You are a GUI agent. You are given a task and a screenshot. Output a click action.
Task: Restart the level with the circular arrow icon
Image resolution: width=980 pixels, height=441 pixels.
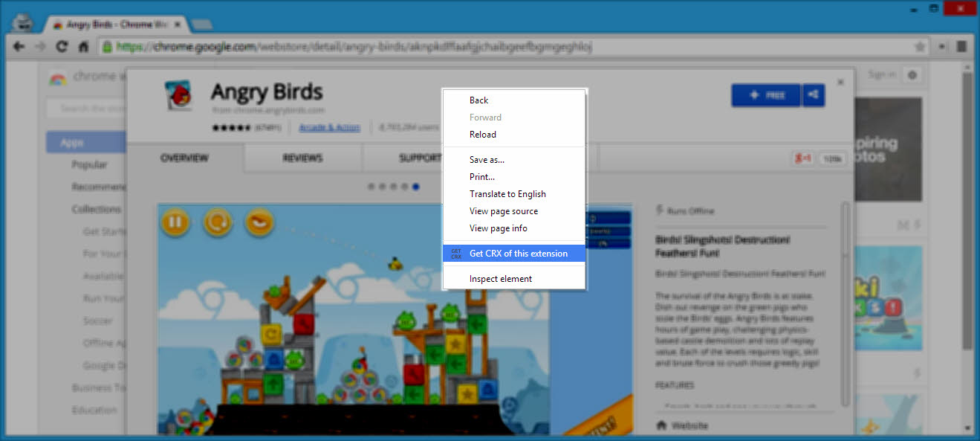click(x=217, y=222)
